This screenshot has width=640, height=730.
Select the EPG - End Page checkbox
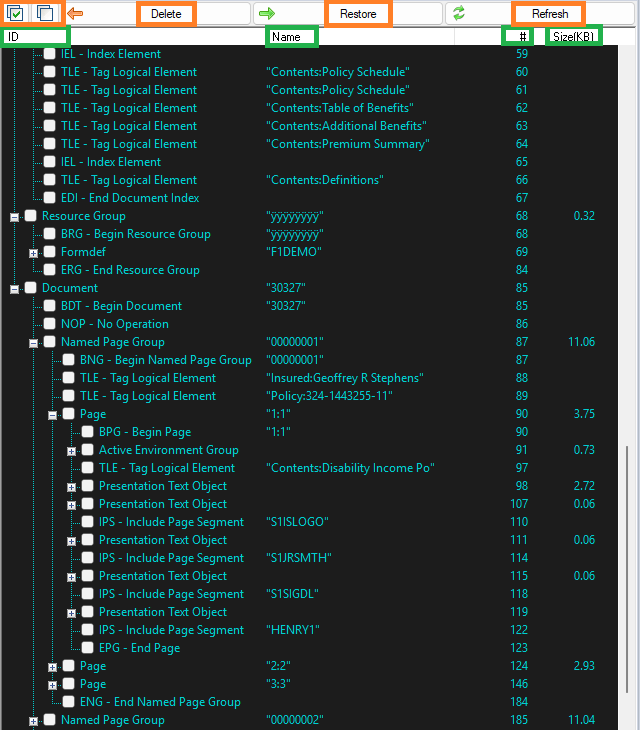coord(88,648)
